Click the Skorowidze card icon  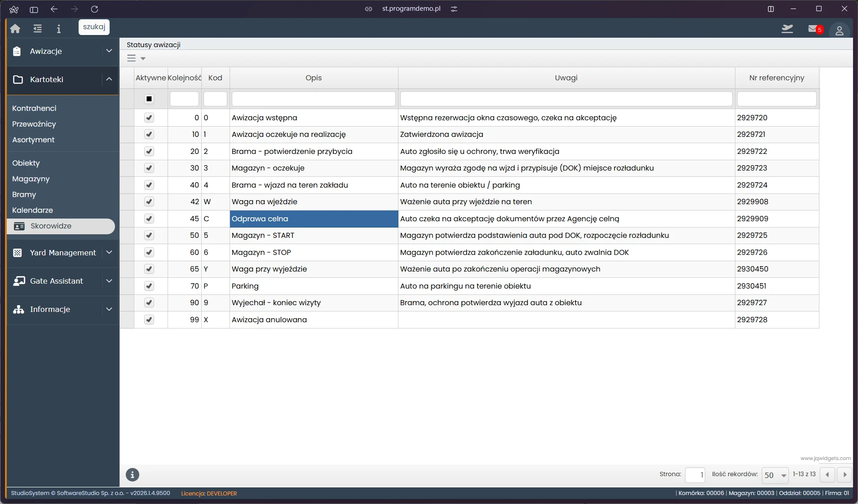[x=19, y=226]
